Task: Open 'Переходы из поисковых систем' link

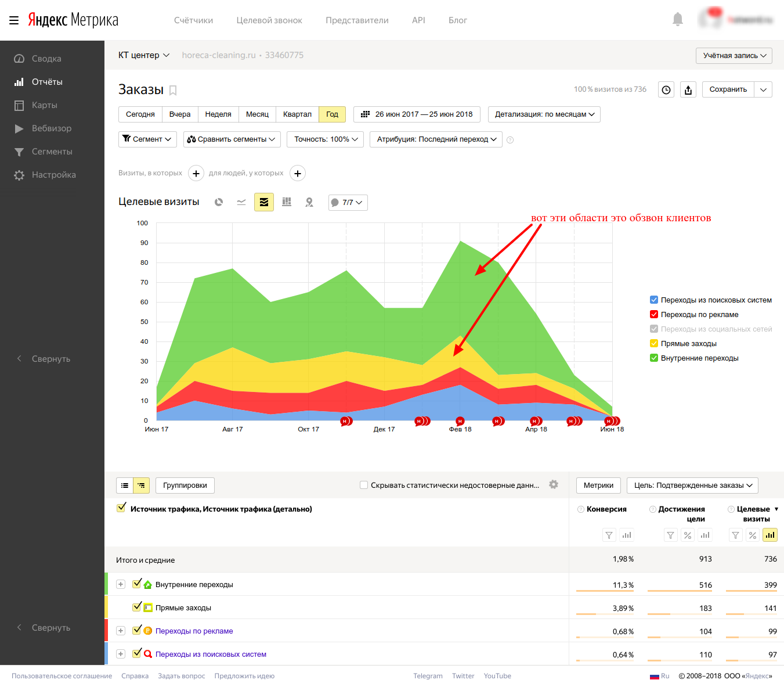Action: tap(211, 654)
